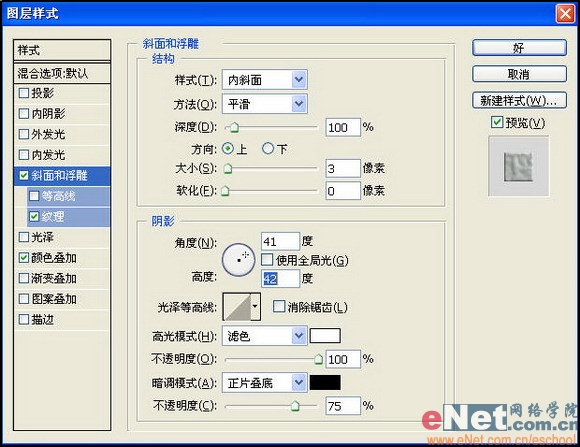Screen dimensions: 580x447
Task: Enable the 消除锯齿 anti-alias checkbox
Action: tap(279, 306)
